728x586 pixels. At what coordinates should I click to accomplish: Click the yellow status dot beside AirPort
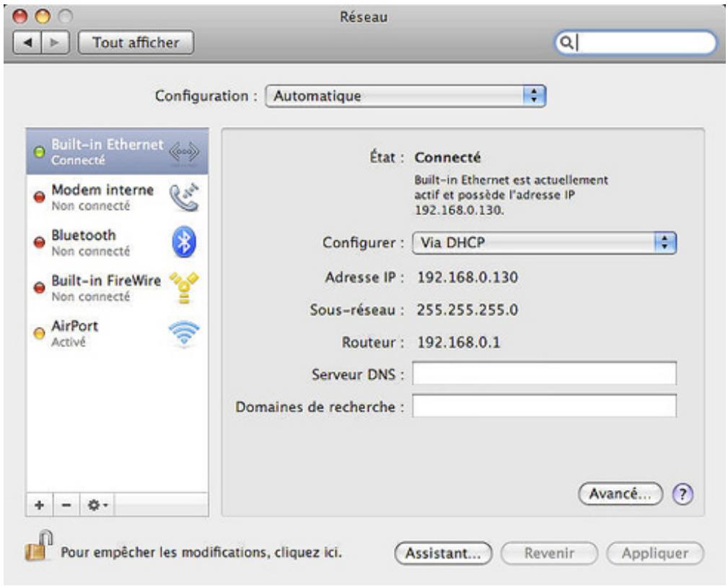point(40,333)
